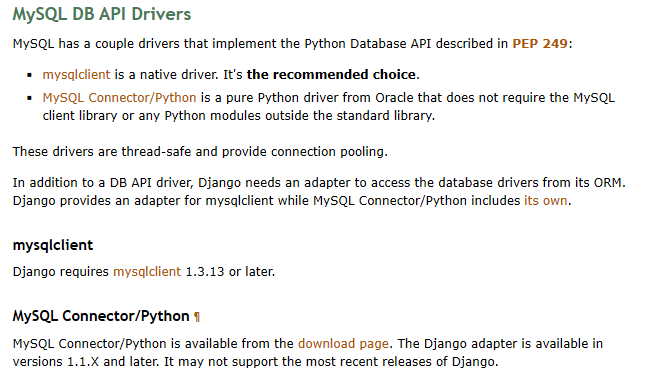Click the square bullet before the MySQL Connector/Python item

pyautogui.click(x=29, y=98)
